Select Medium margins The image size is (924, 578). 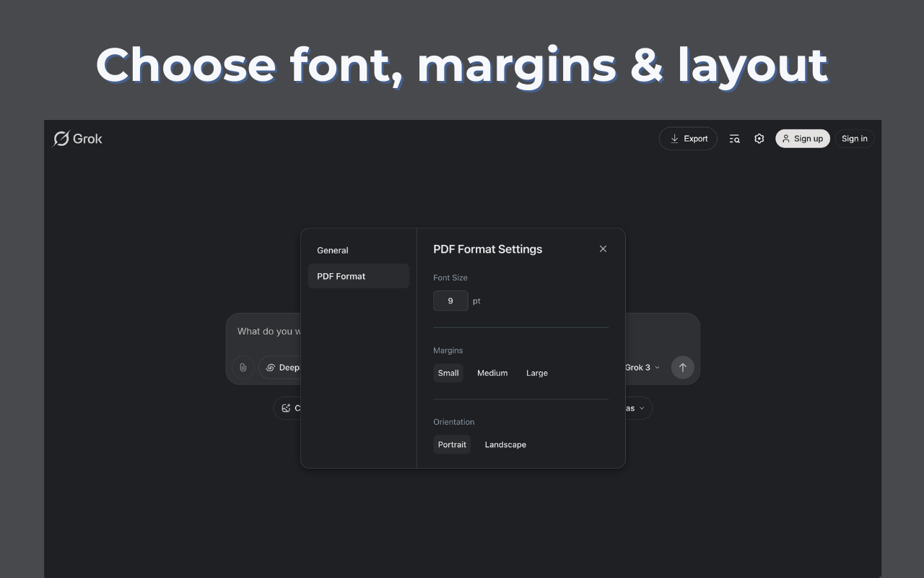tap(492, 373)
